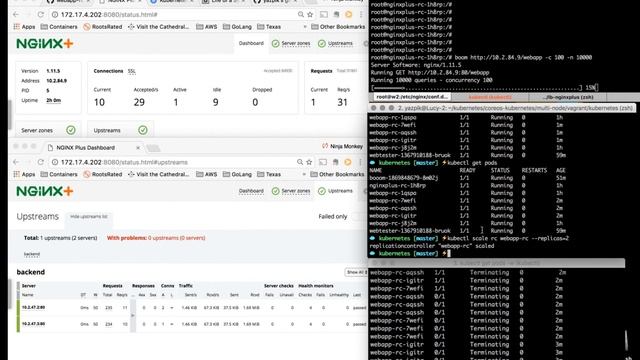This screenshot has width=640, height=360.
Task: Click the cast icon in the upper browser toolbar
Action: [324, 14]
